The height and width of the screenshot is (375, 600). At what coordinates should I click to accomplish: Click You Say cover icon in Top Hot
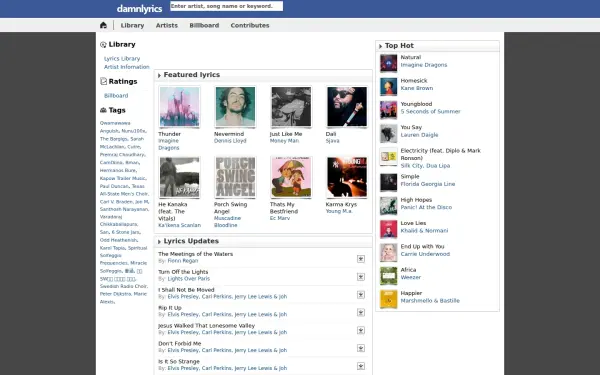388,133
